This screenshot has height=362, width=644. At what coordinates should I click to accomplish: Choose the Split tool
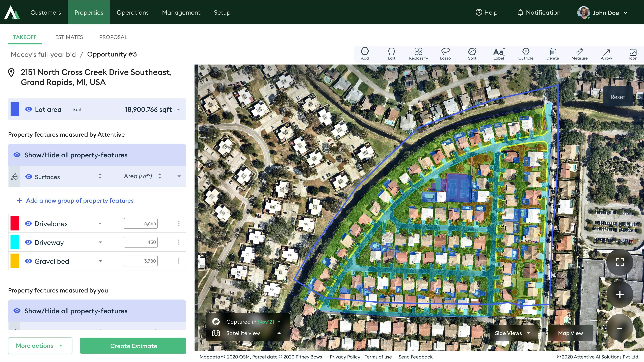pos(472,54)
